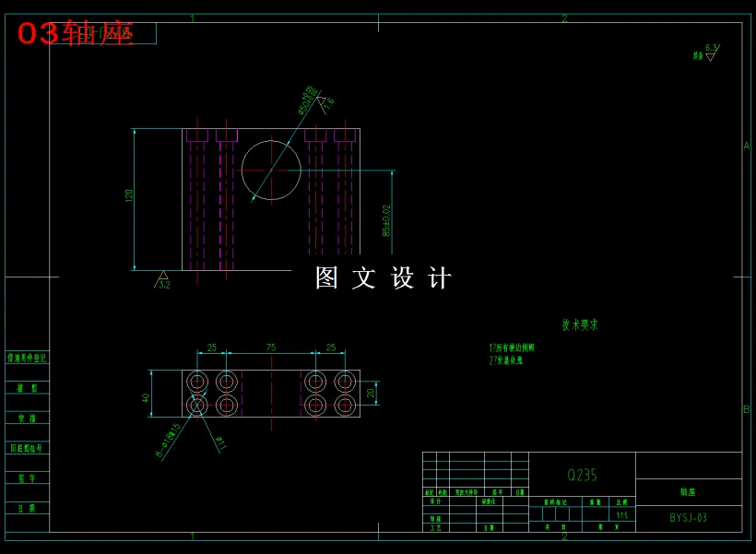Image resolution: width=756 pixels, height=554 pixels.
Task: Select the 6.3 surface roughness symbol
Action: point(711,53)
